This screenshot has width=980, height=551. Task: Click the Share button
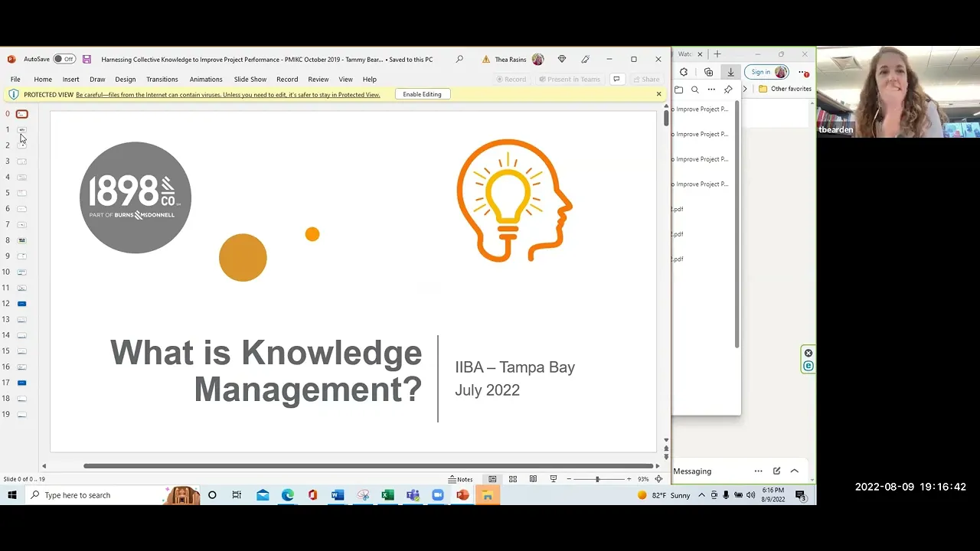coord(646,79)
